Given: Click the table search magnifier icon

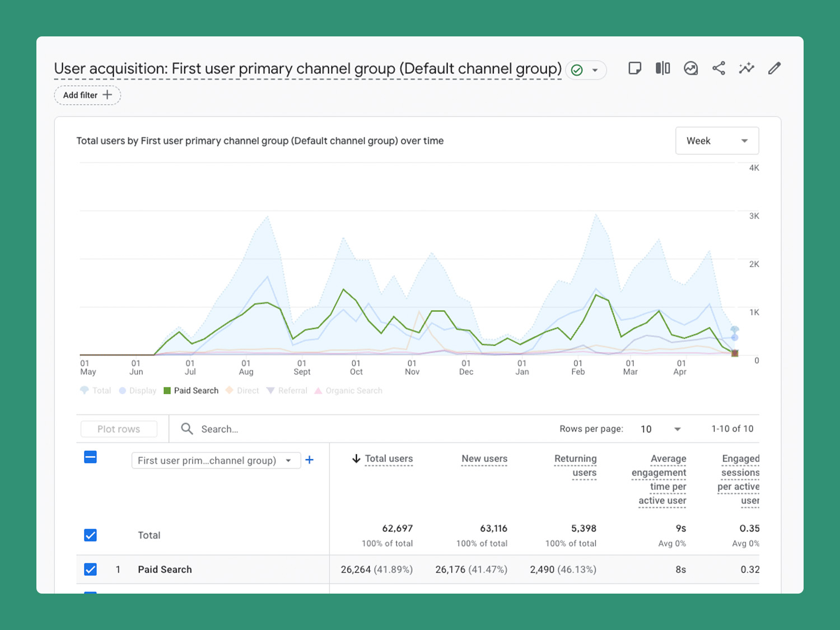Looking at the screenshot, I should point(187,429).
